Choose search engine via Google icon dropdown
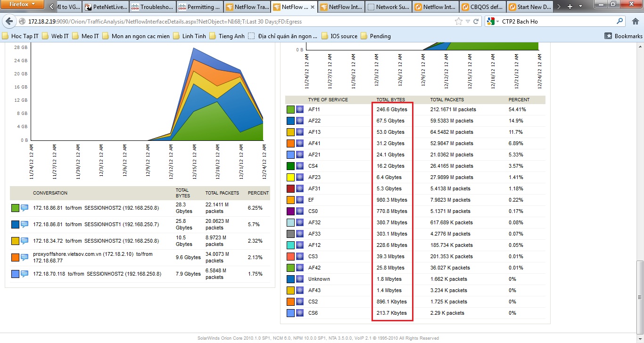The height and width of the screenshot is (343, 644). click(x=493, y=21)
